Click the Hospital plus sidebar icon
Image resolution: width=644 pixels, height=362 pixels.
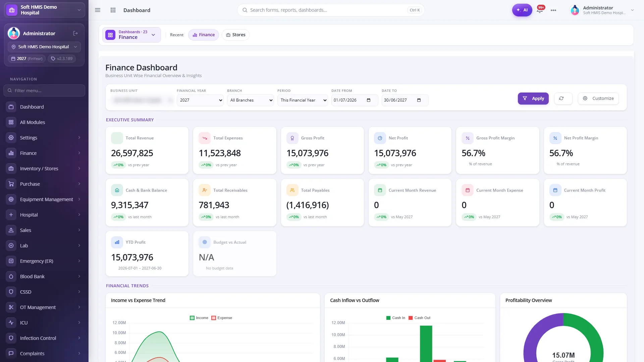click(x=11, y=215)
